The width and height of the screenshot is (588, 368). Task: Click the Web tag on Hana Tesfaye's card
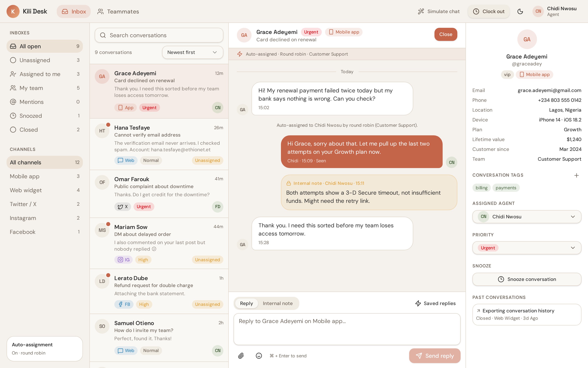(126, 160)
